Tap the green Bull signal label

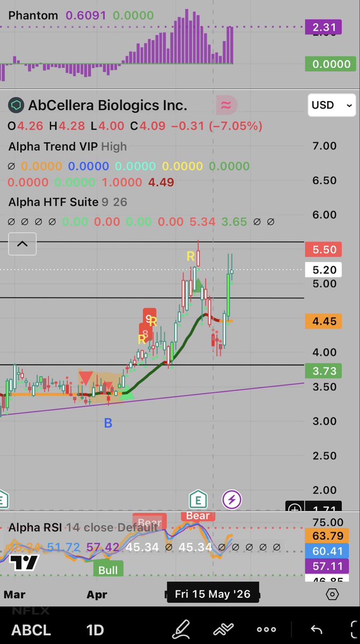108,570
